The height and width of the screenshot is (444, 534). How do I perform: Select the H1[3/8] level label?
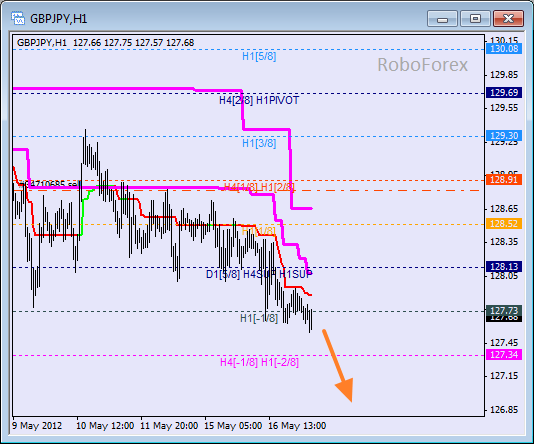[259, 143]
